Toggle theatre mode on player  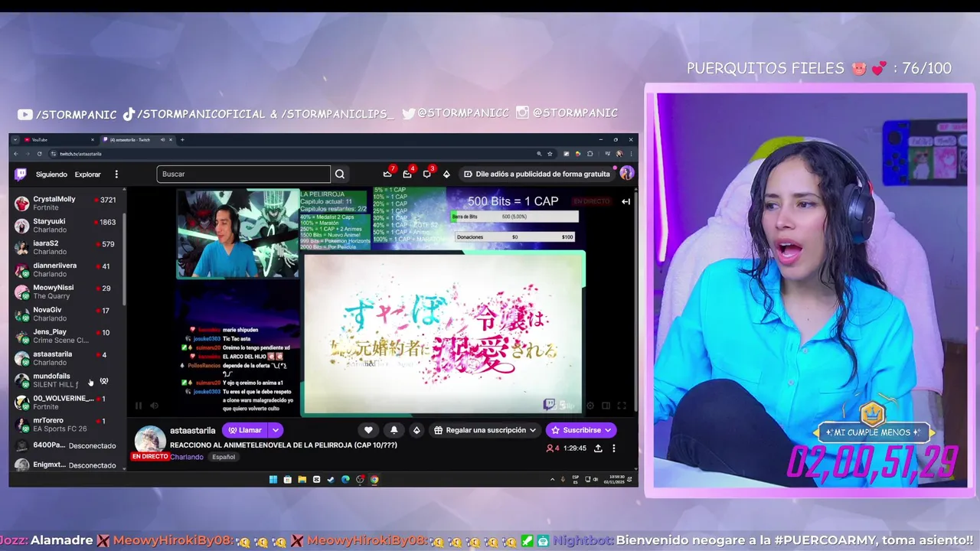click(x=606, y=406)
